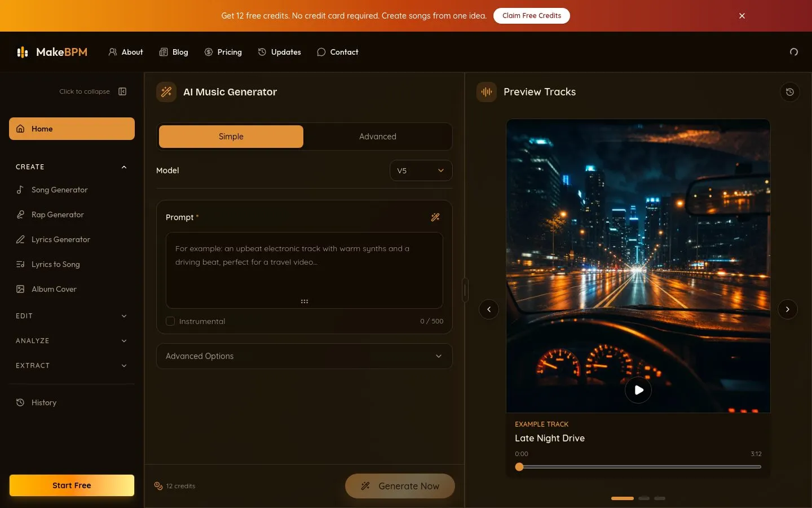Open track history icon in Preview Tracks
Image resolution: width=812 pixels, height=508 pixels.
[790, 92]
